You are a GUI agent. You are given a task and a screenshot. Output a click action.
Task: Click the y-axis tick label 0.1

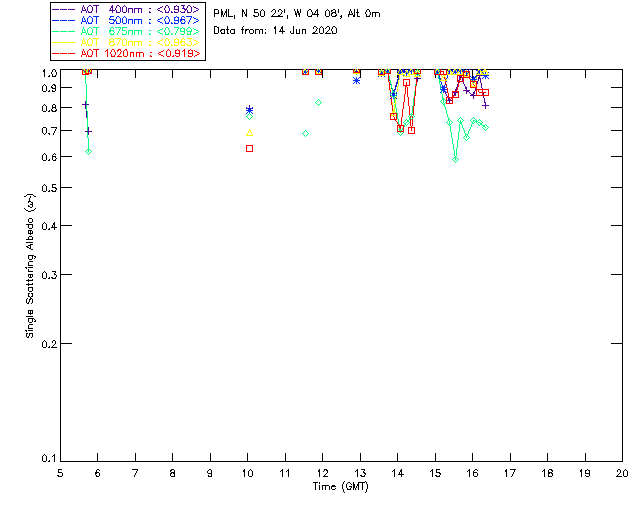coord(49,459)
